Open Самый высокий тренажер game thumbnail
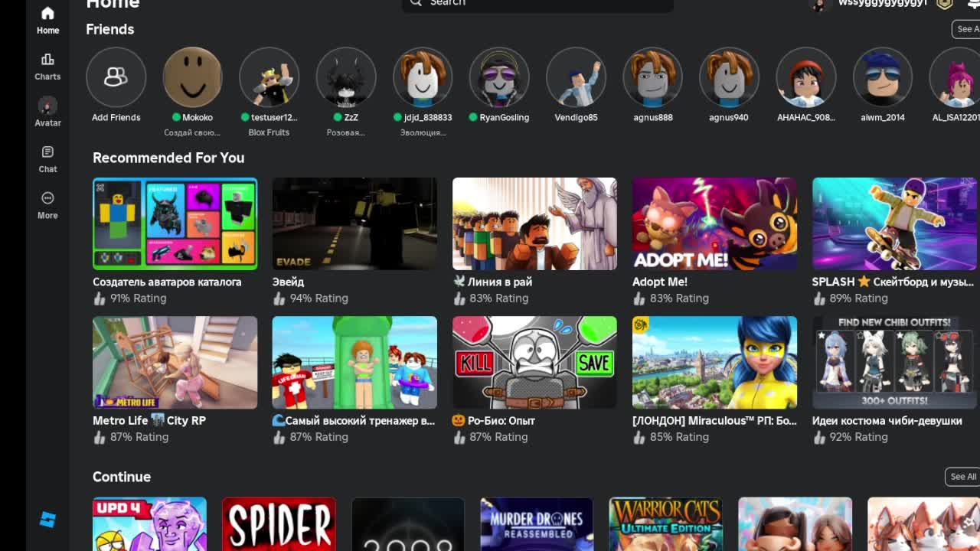Screen dimensions: 980x551 (354, 362)
